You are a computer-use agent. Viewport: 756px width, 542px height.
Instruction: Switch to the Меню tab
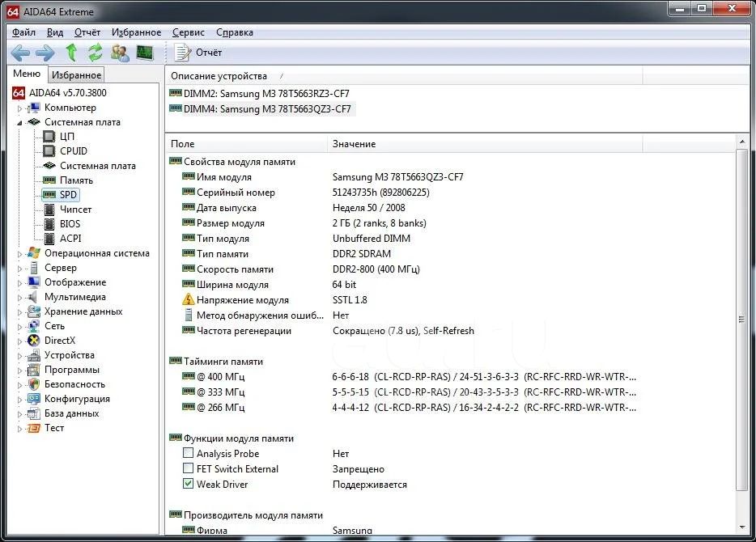pyautogui.click(x=27, y=74)
